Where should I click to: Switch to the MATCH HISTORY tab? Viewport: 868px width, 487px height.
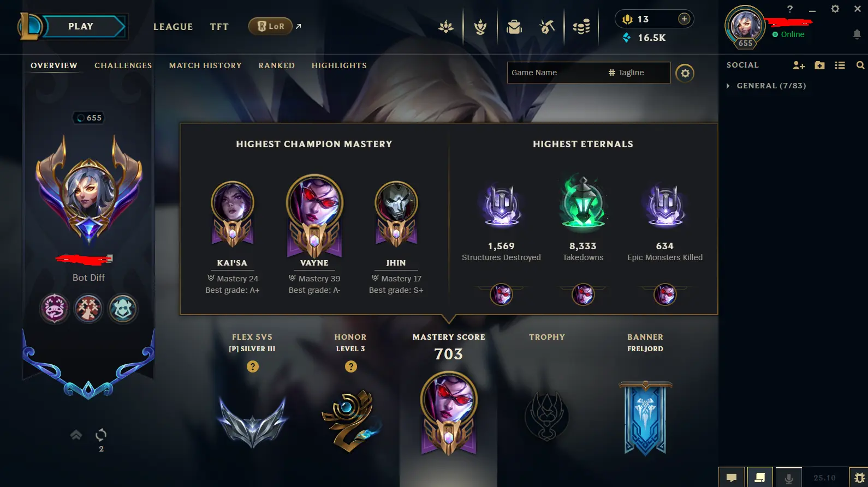click(205, 65)
